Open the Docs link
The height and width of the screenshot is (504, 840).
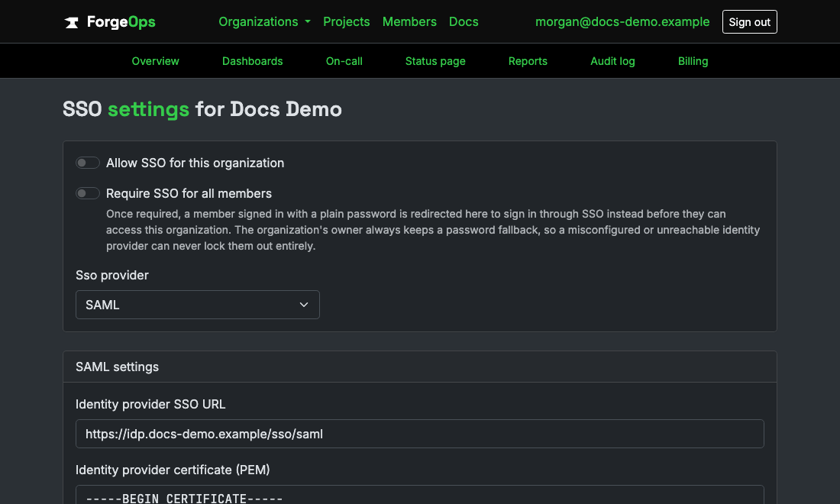464,22
